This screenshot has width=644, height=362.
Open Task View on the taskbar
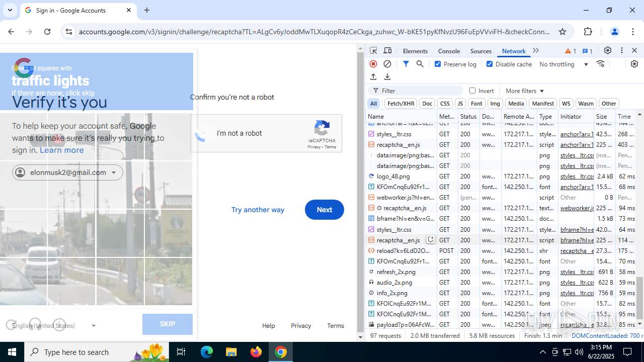point(182,352)
